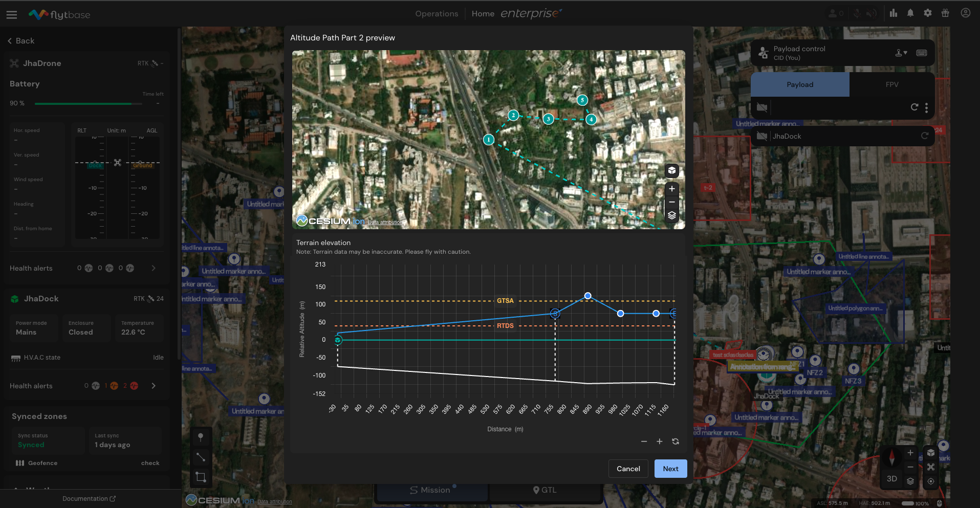Viewport: 980px width, 508px height.
Task: Go back using the Back link
Action: (x=21, y=41)
